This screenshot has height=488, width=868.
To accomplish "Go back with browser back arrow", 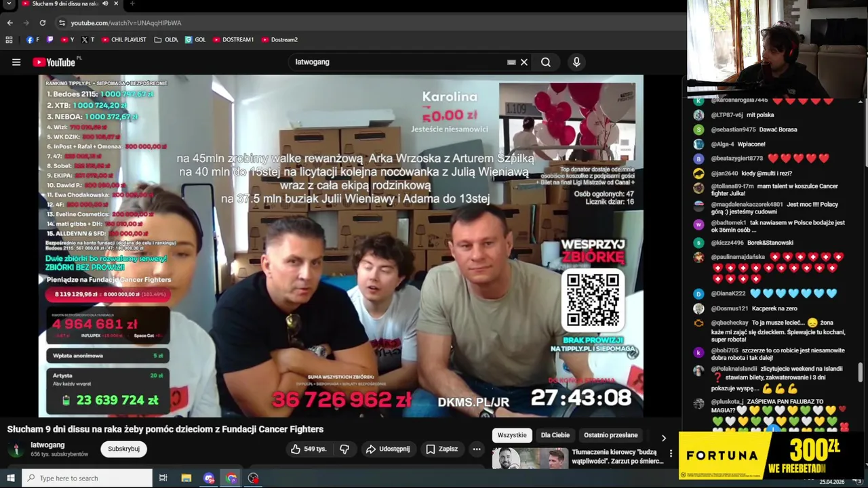I will click(9, 23).
